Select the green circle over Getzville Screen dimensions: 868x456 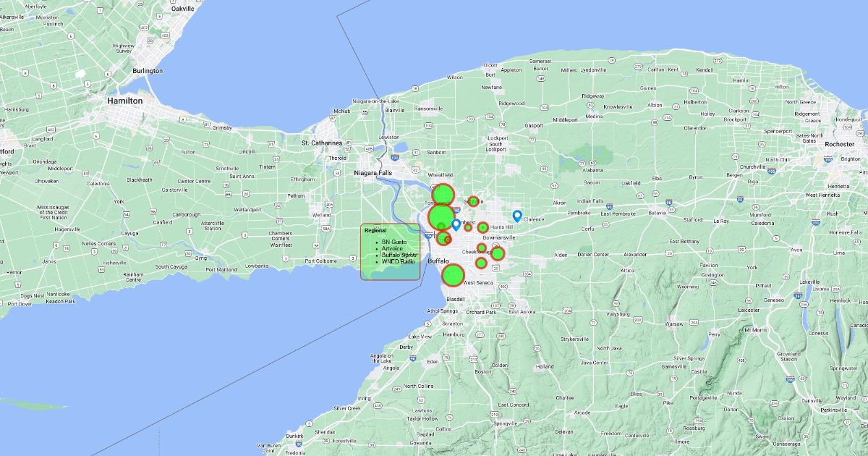tap(473, 201)
